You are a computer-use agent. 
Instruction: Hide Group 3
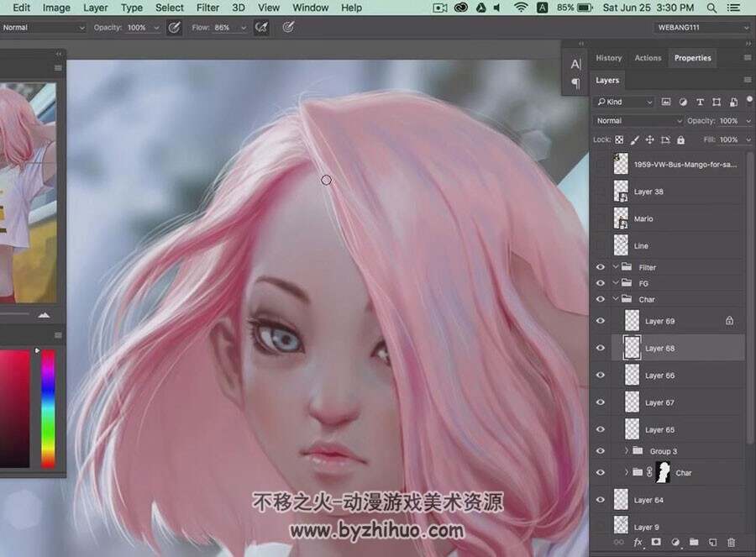point(601,451)
